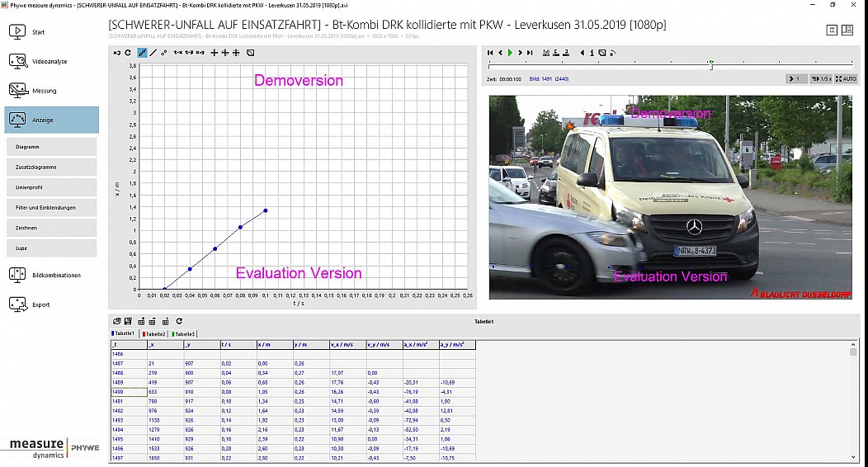This screenshot has width=868, height=467.
Task: Open the frame step size selector showing 1
Action: pos(795,79)
